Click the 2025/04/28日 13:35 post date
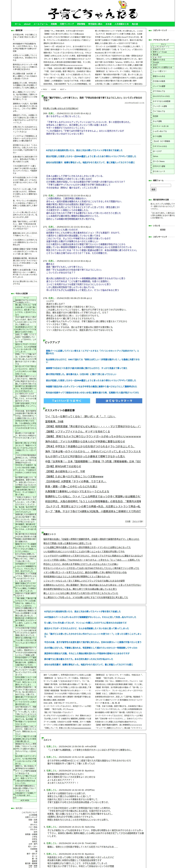This screenshot has width=186, height=868. coord(134,103)
